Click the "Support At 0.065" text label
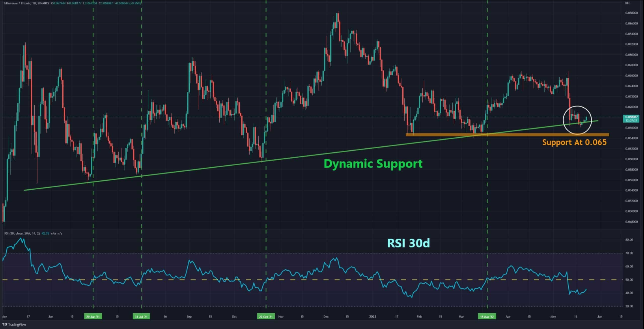 [574, 142]
